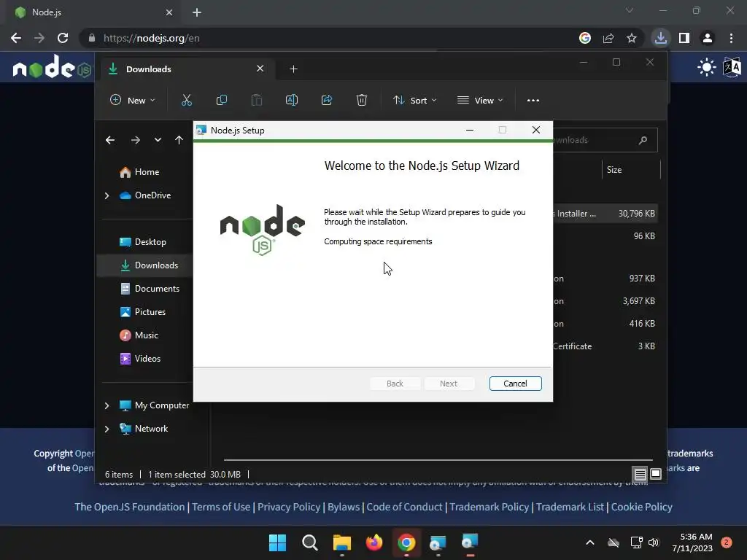Click Chrome's share page icon

(x=608, y=38)
